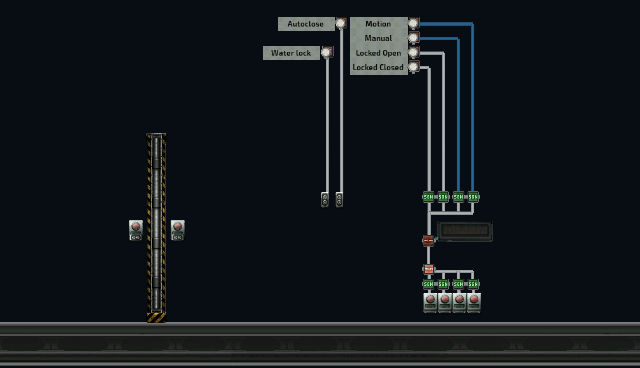This screenshot has height=368, width=640.
Task: Click second red button in the four-button row
Action: pos(445,303)
